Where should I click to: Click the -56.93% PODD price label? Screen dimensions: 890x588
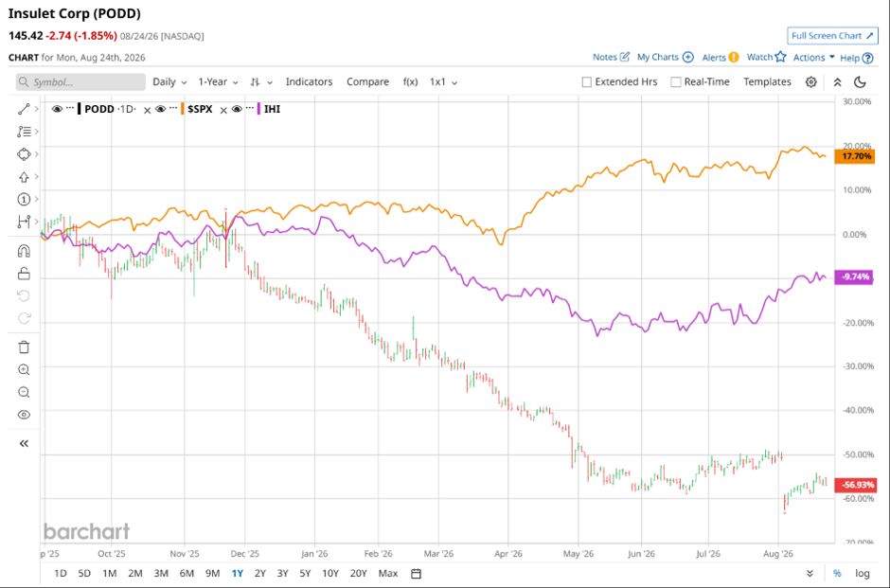855,486
